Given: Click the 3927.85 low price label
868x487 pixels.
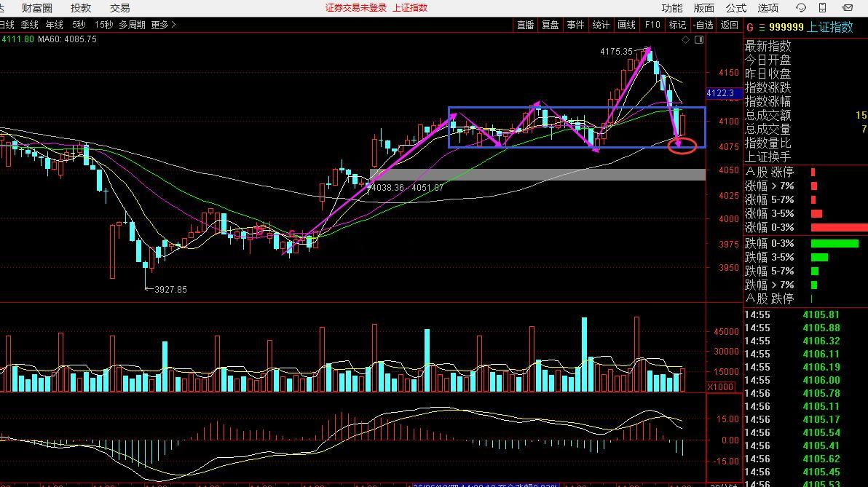Looking at the screenshot, I should coord(170,290).
